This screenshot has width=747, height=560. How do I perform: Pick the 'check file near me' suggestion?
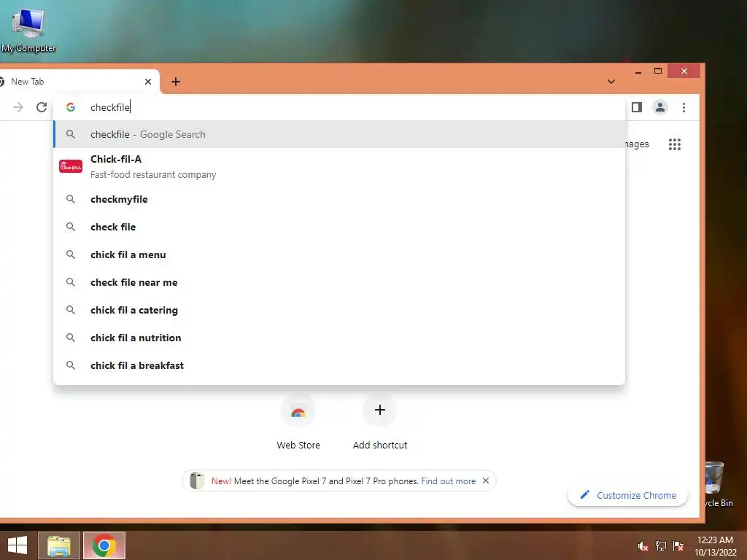pyautogui.click(x=339, y=282)
